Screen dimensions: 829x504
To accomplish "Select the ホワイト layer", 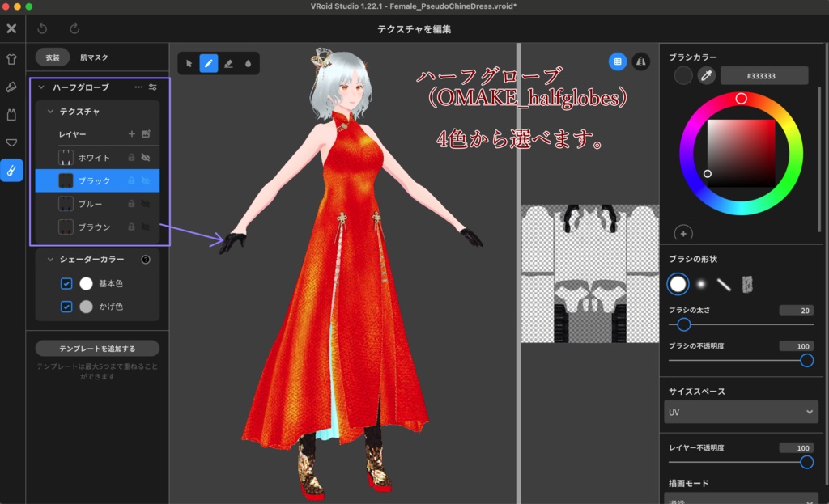I will pos(97,158).
